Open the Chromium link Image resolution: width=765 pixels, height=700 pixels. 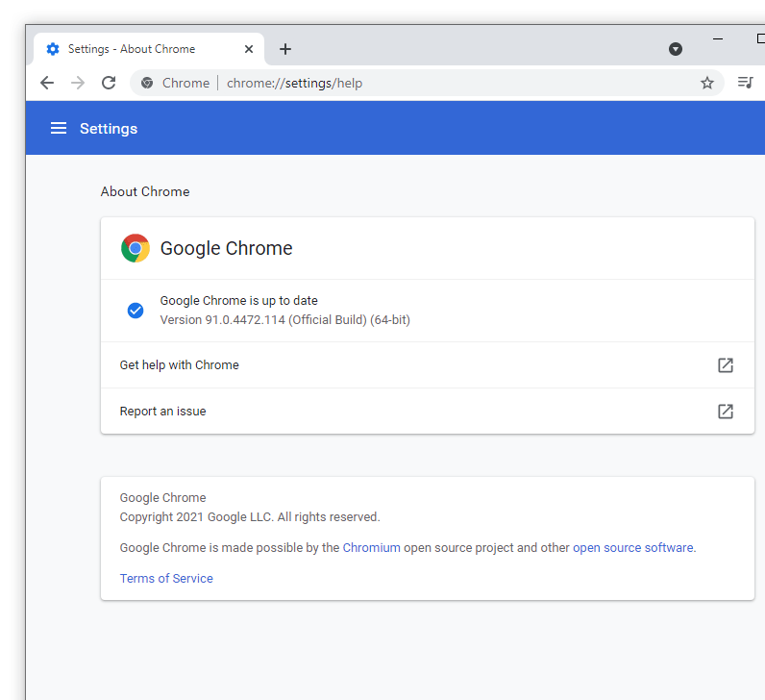coord(371,548)
